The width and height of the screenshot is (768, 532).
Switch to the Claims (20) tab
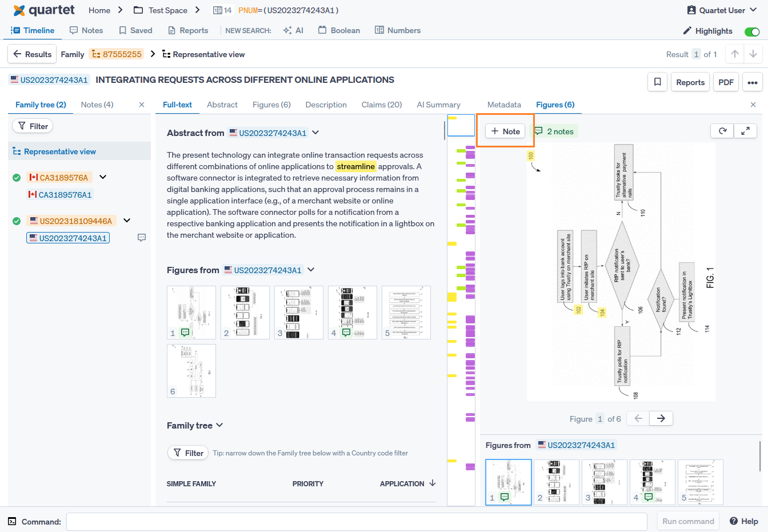(x=381, y=105)
